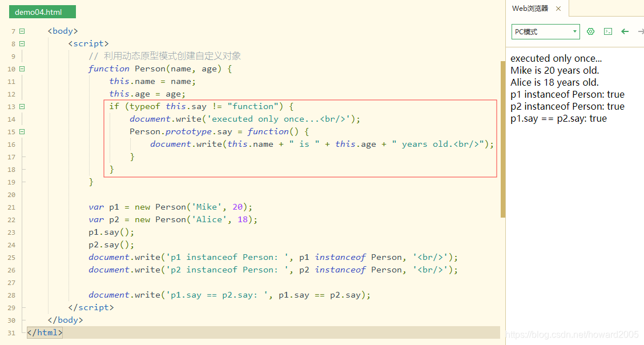Collapse the if block fold at line 13
This screenshot has width=644, height=345.
(x=22, y=107)
